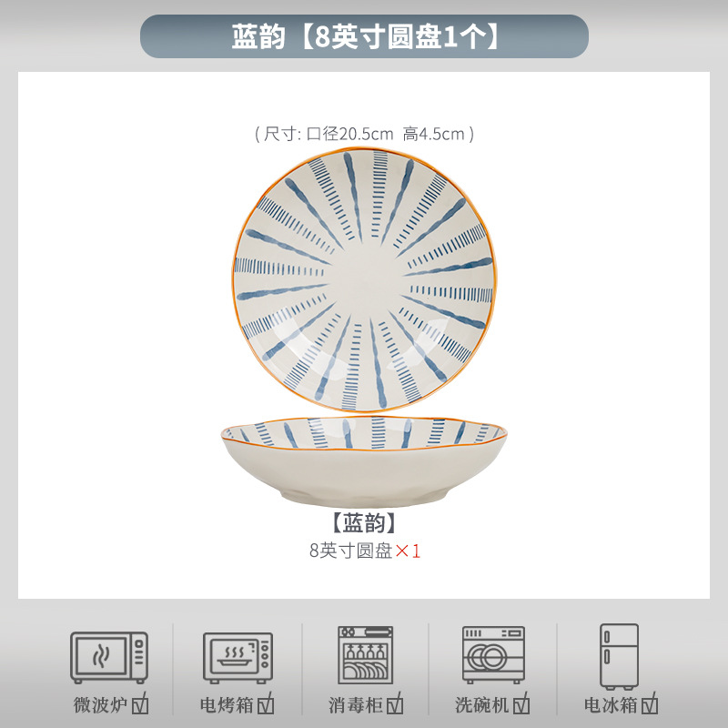Toggle the 电冰箱 checkbox
Screen dimensions: 728x728
pyautogui.click(x=650, y=703)
